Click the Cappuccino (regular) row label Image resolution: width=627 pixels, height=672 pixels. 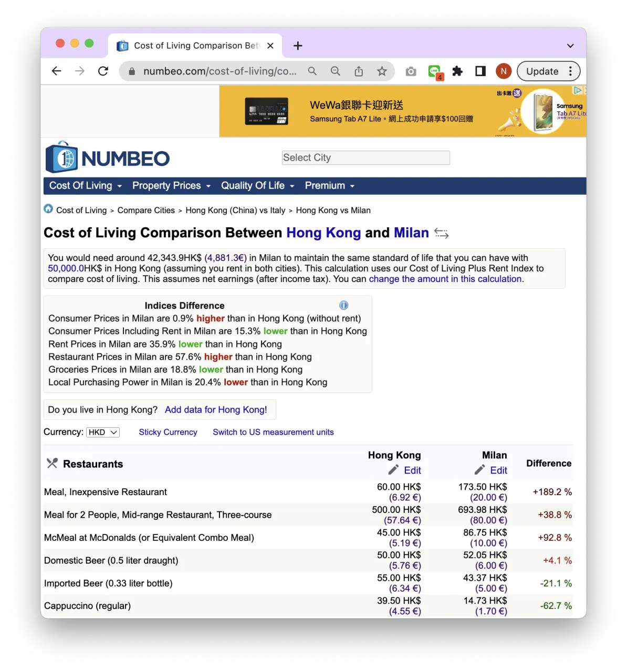click(x=88, y=606)
